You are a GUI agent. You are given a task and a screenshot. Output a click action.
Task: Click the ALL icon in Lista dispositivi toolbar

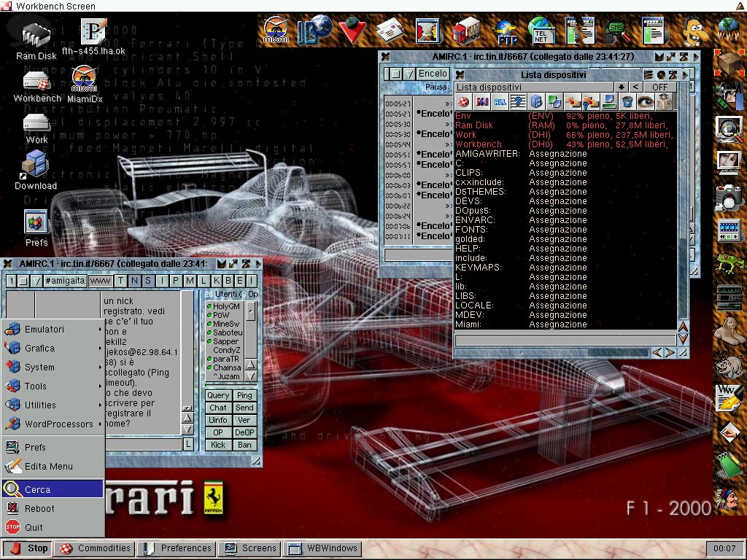[x=500, y=102]
